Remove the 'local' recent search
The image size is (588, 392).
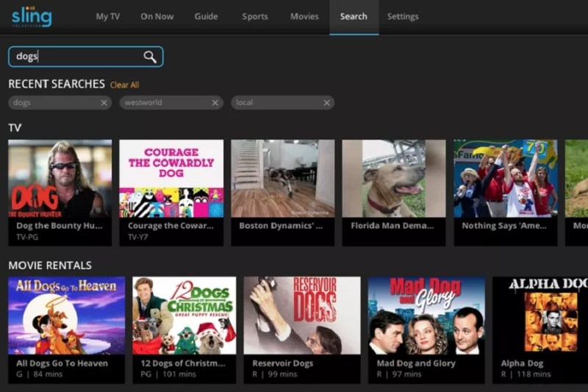[x=326, y=103]
